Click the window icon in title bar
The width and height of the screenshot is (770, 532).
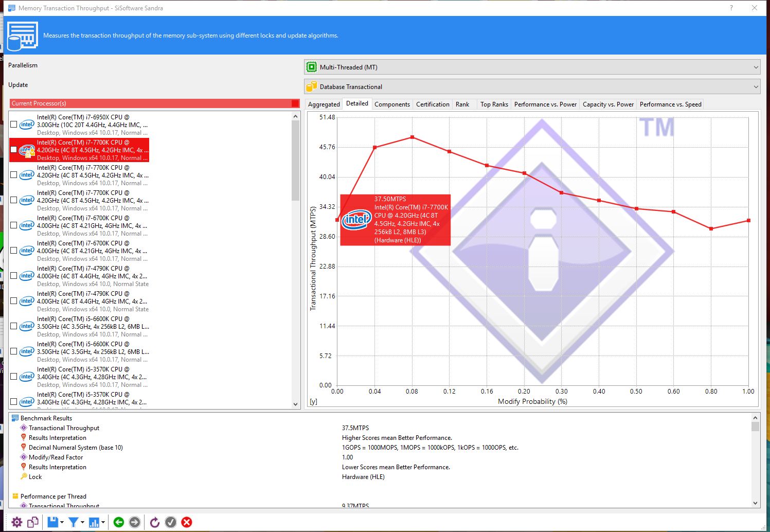pos(11,8)
